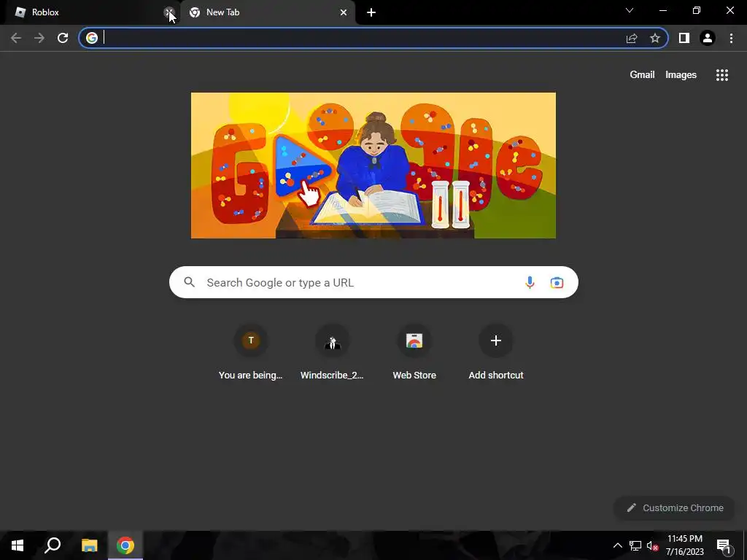Select the New Tab tab

click(x=268, y=12)
